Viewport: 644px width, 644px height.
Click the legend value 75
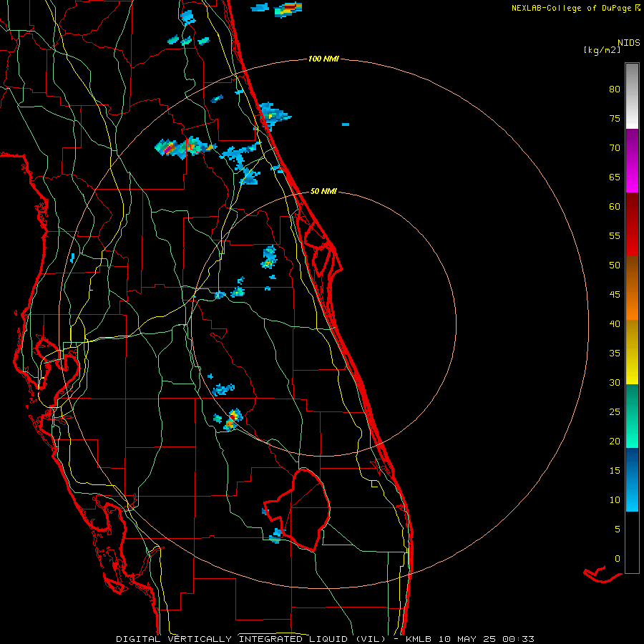point(615,119)
